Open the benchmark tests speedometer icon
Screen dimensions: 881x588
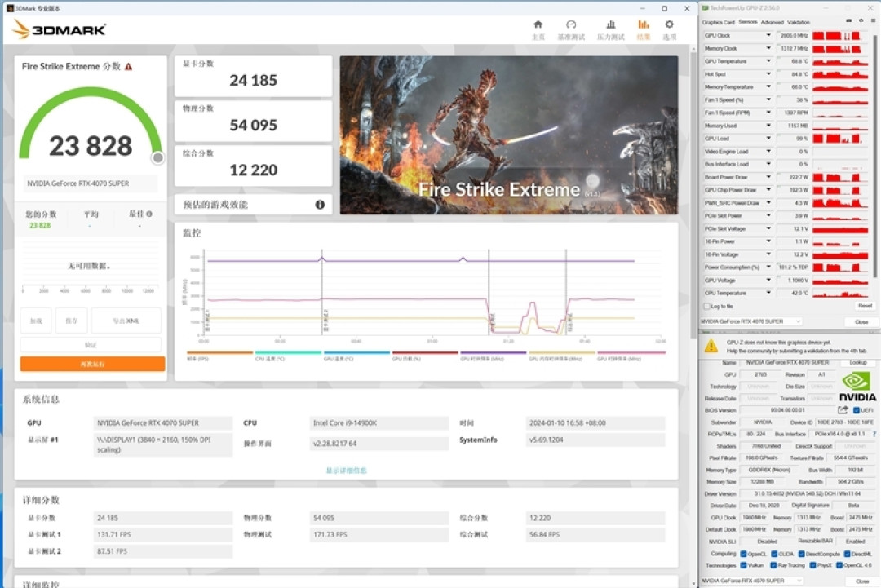click(571, 24)
